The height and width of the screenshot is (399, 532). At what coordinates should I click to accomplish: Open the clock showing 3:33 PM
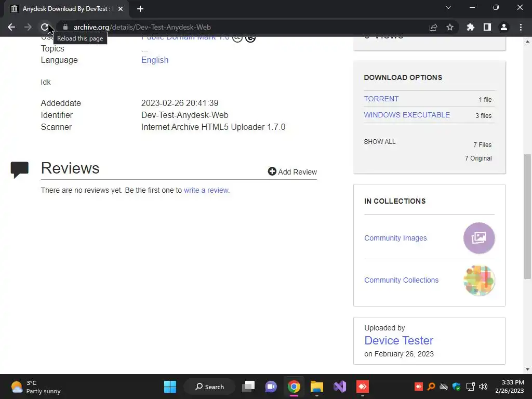pos(509,387)
